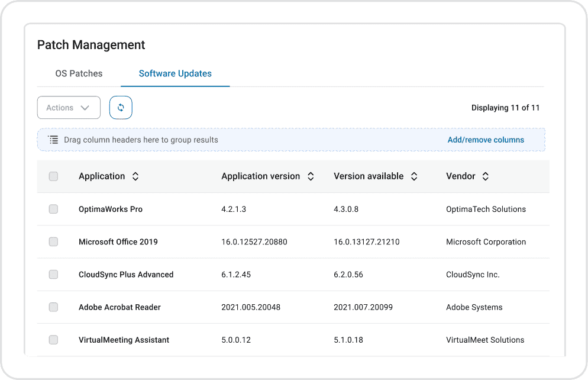Click the Displaying 11 of 11 counter
Viewport: 588px width, 380px height.
pyautogui.click(x=506, y=108)
